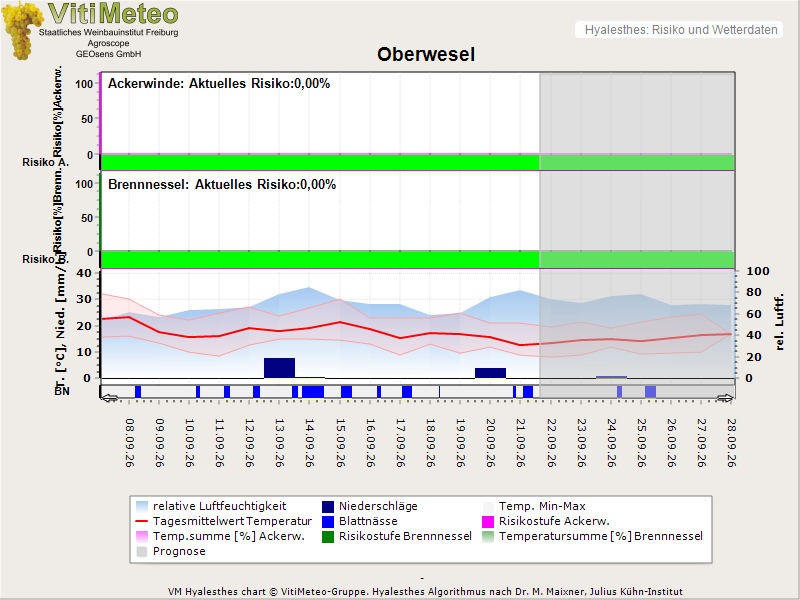Click the 09.09.26 date label
This screenshot has height=600, width=800.
pyautogui.click(x=160, y=443)
